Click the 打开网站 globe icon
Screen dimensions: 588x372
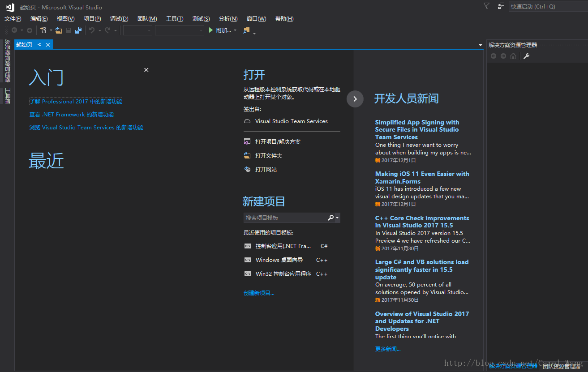[247, 169]
